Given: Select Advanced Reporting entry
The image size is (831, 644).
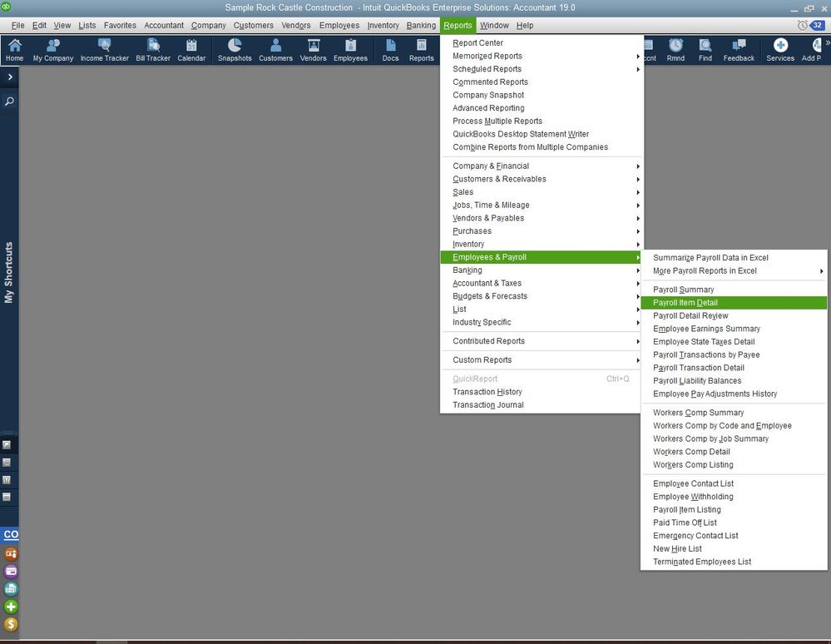Looking at the screenshot, I should (x=542, y=108).
